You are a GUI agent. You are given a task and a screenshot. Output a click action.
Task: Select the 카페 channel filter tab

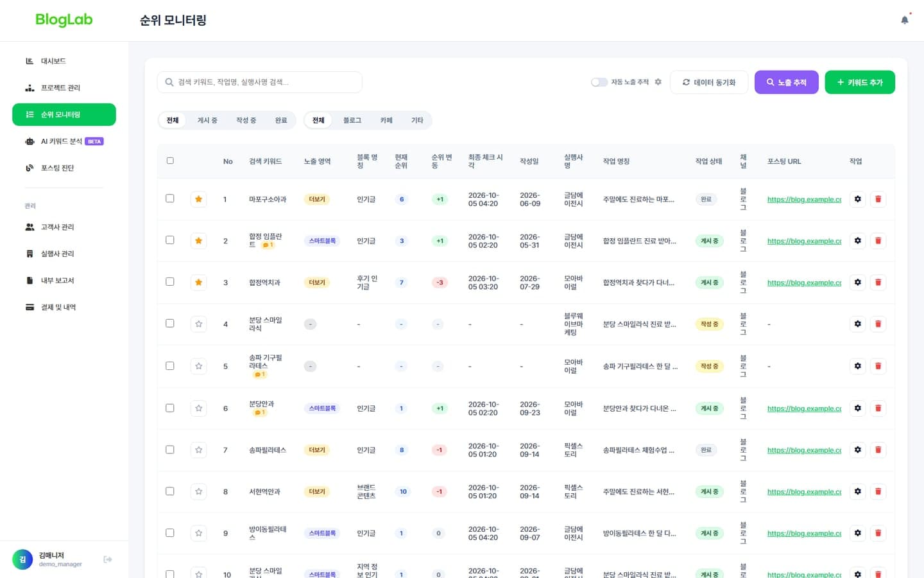(x=386, y=120)
